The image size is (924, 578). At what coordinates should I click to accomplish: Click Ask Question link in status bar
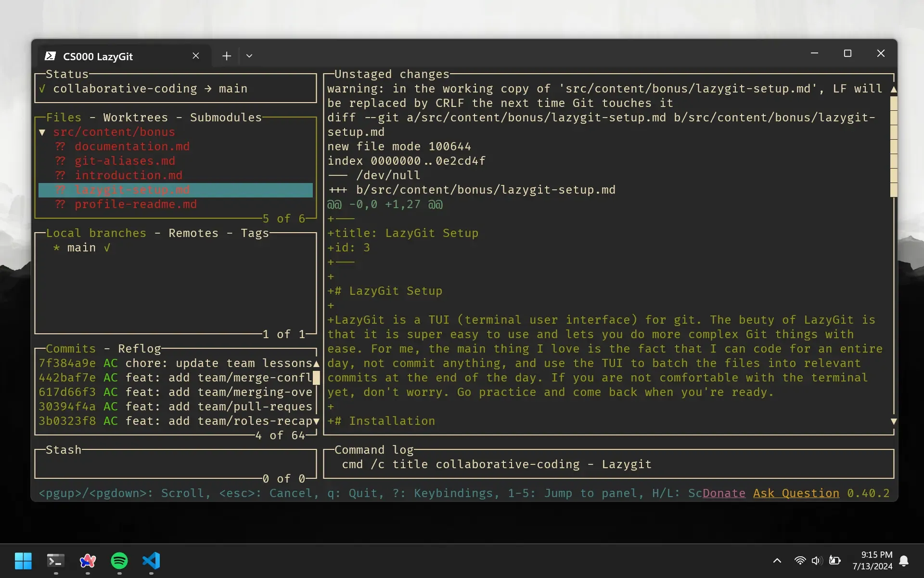796,493
